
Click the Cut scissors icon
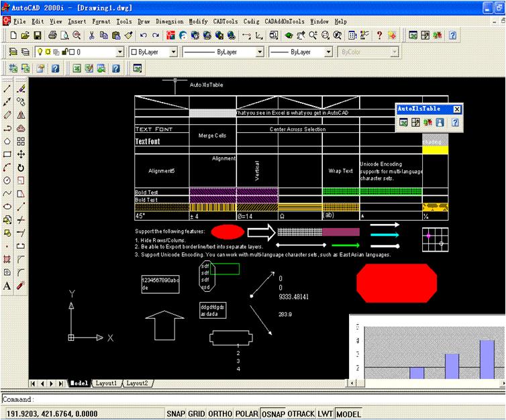(92, 35)
